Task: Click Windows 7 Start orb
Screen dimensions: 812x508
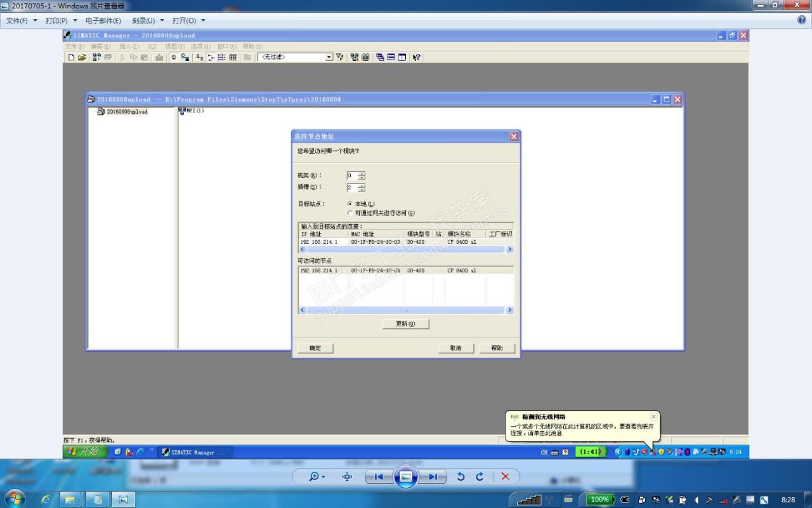Action: click(14, 498)
